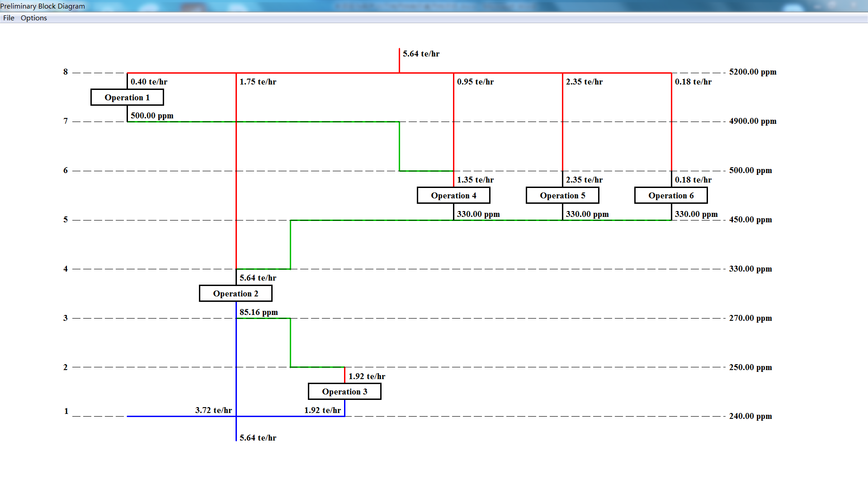Click level number 5 on the left

[66, 220]
